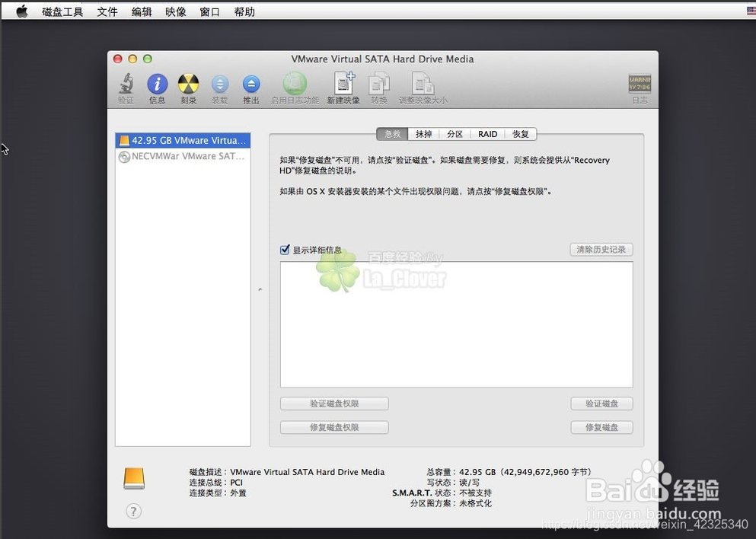Toggle Show details (显示详细信息) checkbox

285,249
